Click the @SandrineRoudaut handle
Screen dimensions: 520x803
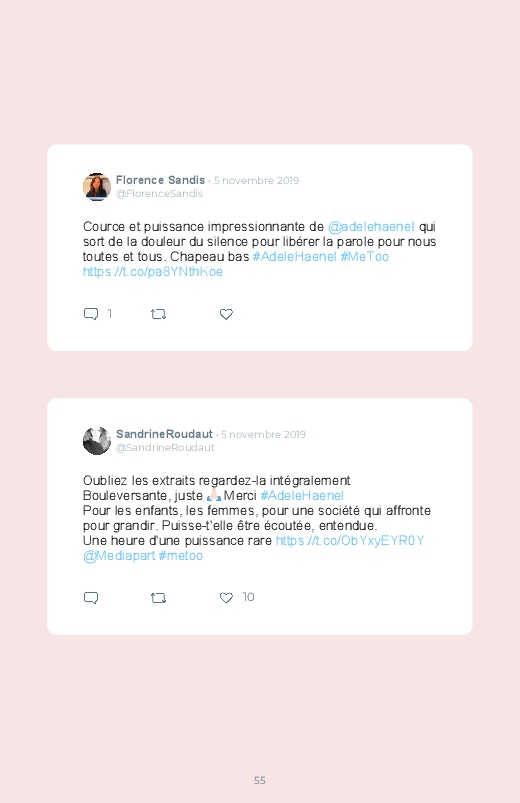coord(165,448)
